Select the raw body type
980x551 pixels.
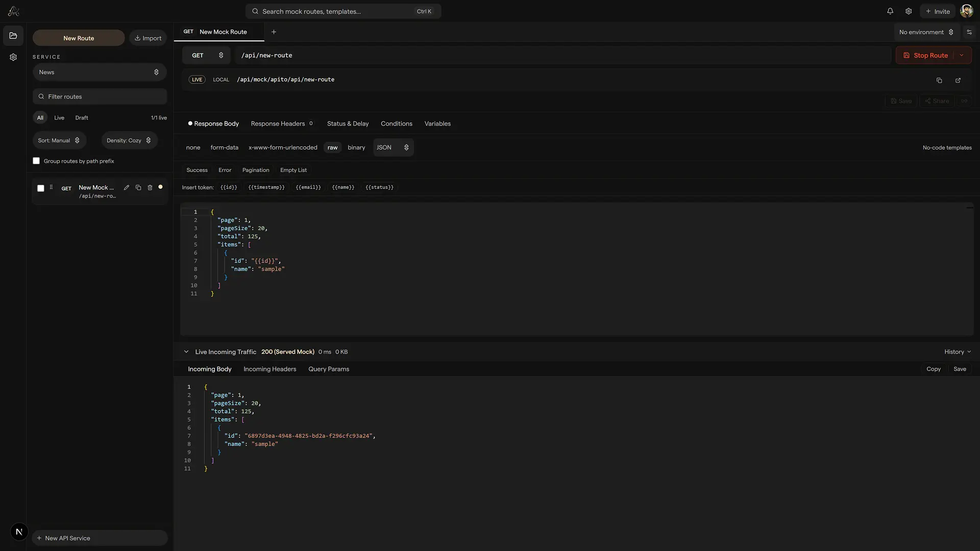332,147
